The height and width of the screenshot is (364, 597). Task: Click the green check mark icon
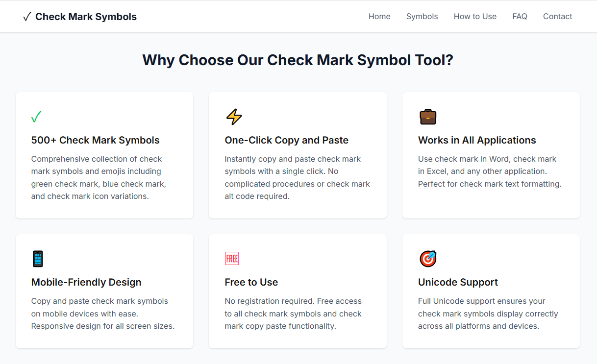(x=36, y=117)
